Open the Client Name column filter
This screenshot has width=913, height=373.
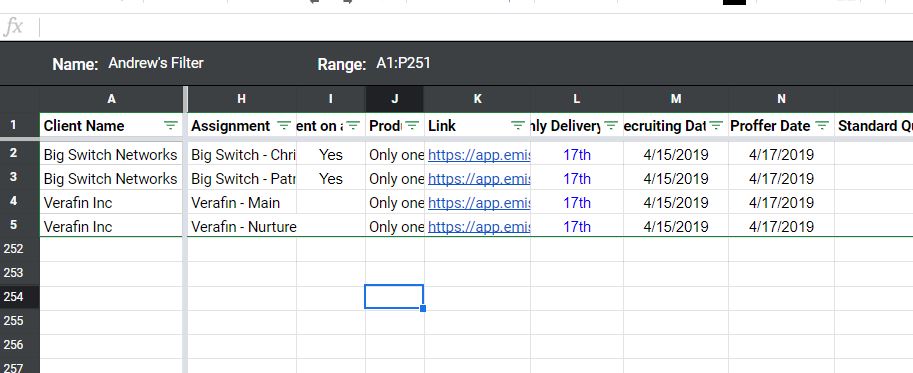(x=171, y=126)
